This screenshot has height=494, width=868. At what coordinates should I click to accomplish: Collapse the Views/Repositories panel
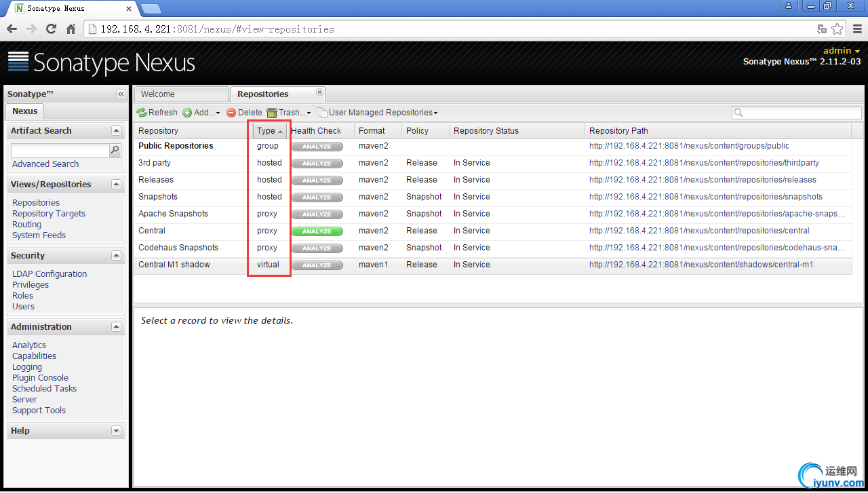click(116, 185)
